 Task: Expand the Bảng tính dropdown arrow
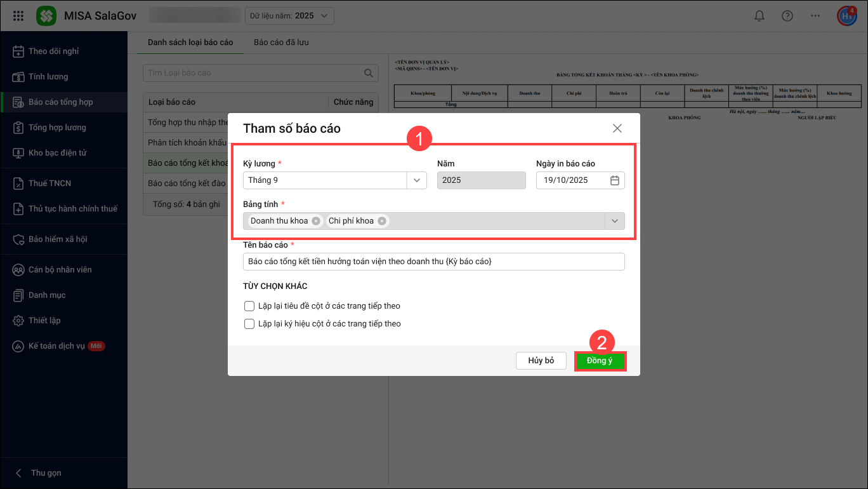(x=614, y=221)
